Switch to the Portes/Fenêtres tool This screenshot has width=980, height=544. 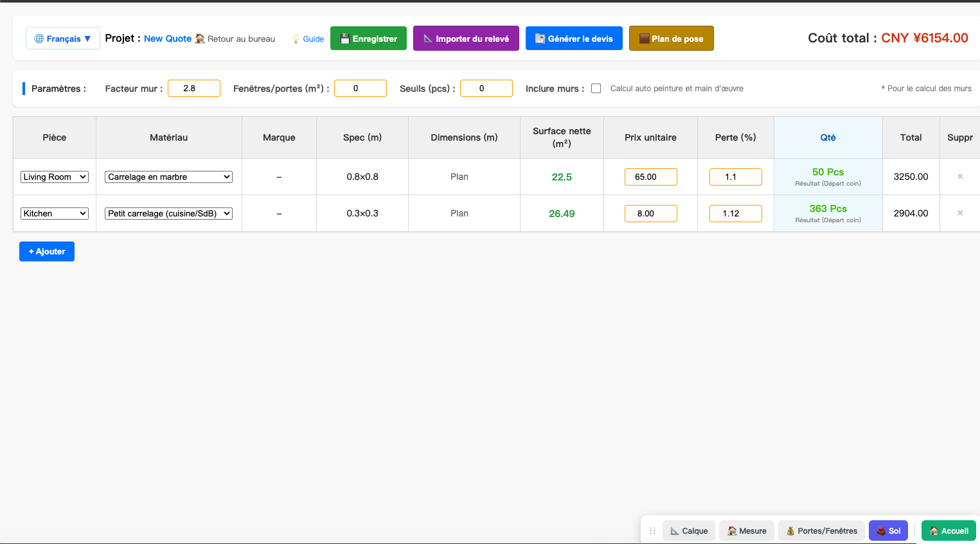[821, 531]
